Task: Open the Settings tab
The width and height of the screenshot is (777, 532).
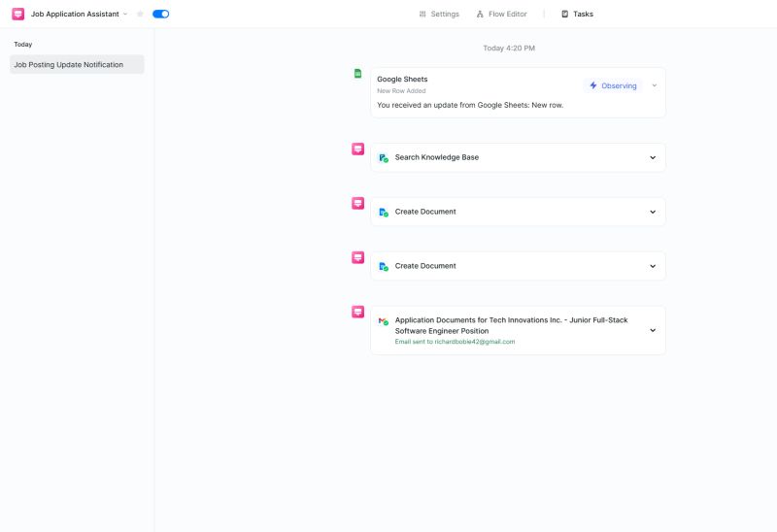Action: pos(439,14)
